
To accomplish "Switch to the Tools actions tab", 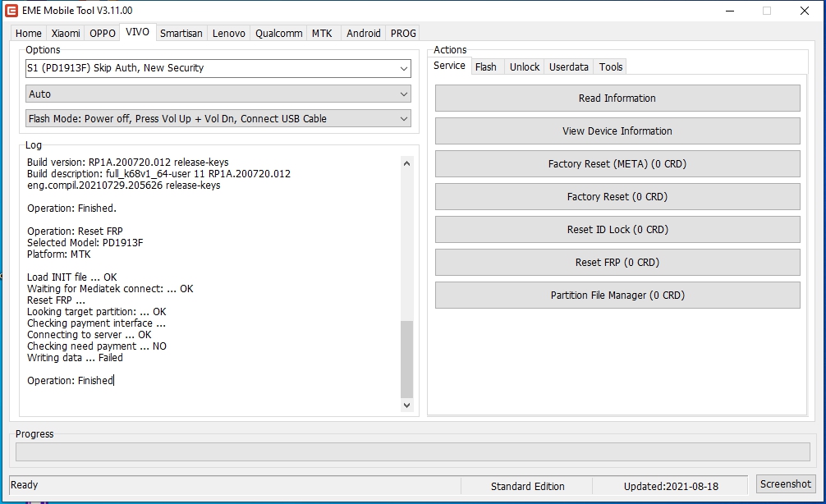I will point(611,66).
